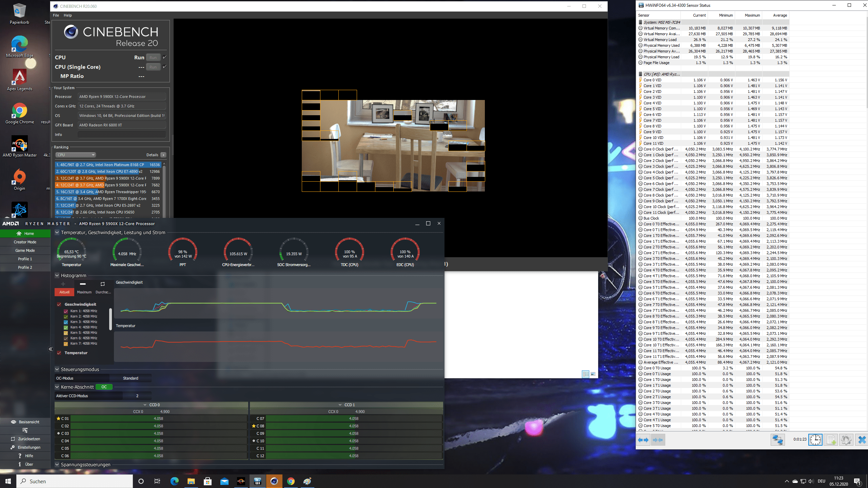Toggle Geschwindigkeit group checkbox

coord(59,304)
